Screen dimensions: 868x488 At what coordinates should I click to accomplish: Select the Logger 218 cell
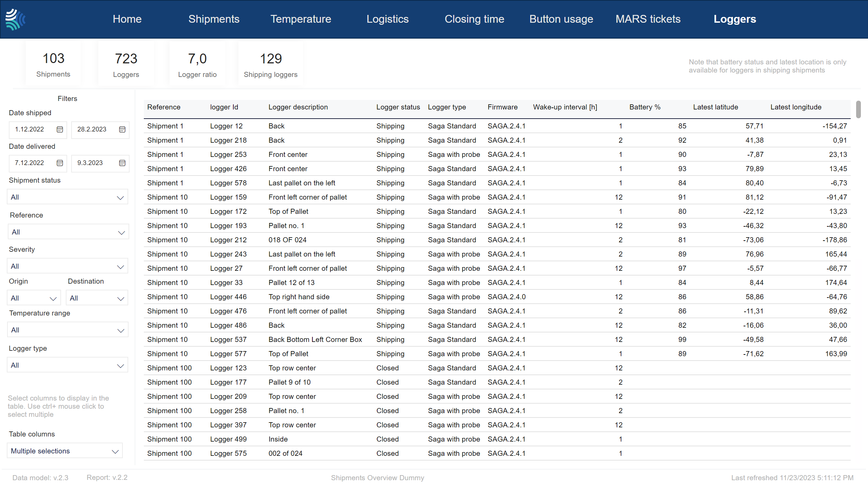(229, 140)
